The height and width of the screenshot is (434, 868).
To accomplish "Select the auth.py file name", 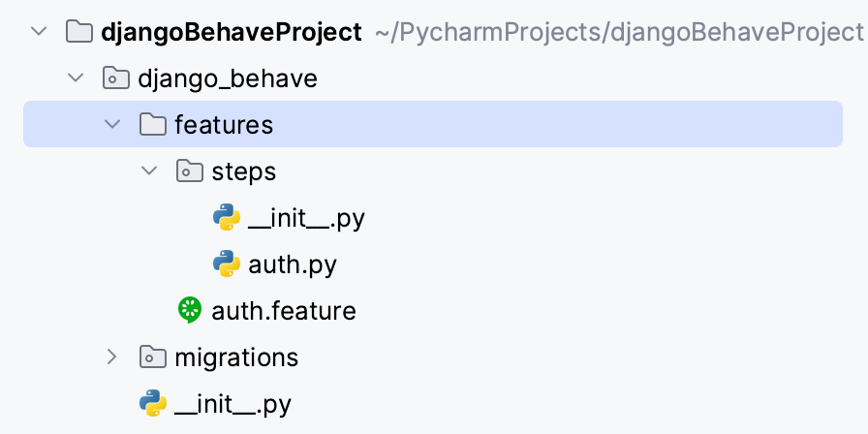I will (292, 264).
